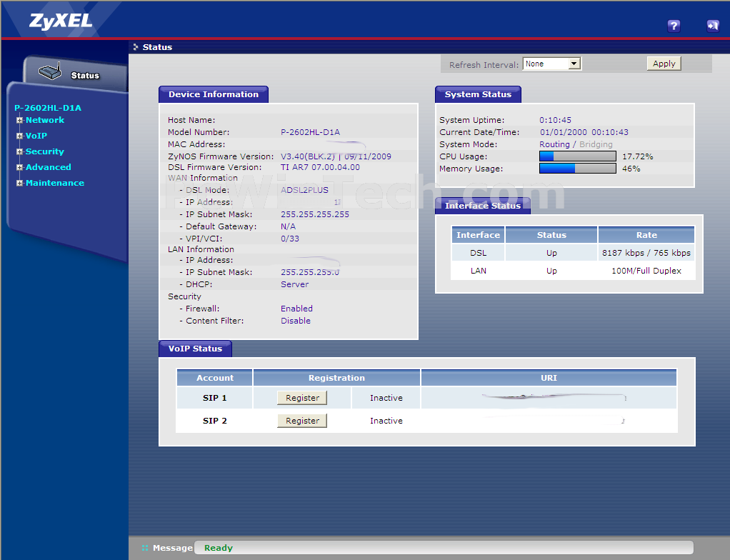Screen dimensions: 730x560
Task: Click the Ready message in status bar
Action: coord(219,548)
